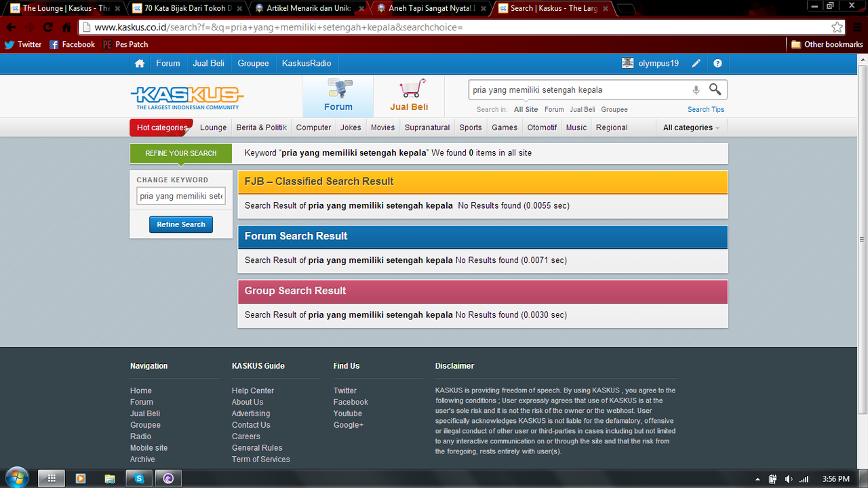Click the voice search microphone icon

[696, 90]
